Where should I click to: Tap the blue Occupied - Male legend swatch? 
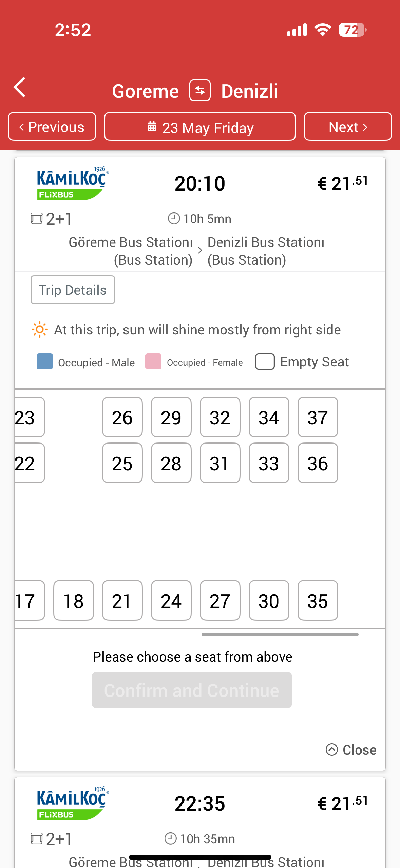click(45, 361)
